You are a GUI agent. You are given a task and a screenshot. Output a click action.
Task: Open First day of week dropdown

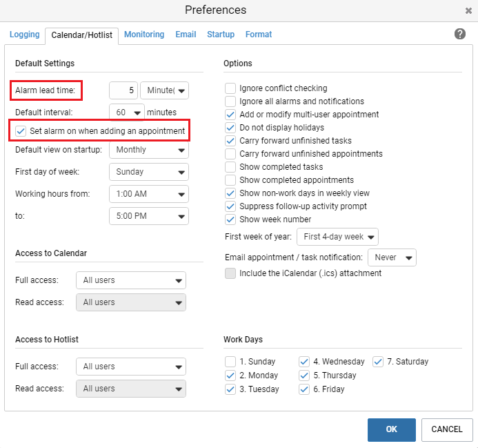tap(149, 172)
